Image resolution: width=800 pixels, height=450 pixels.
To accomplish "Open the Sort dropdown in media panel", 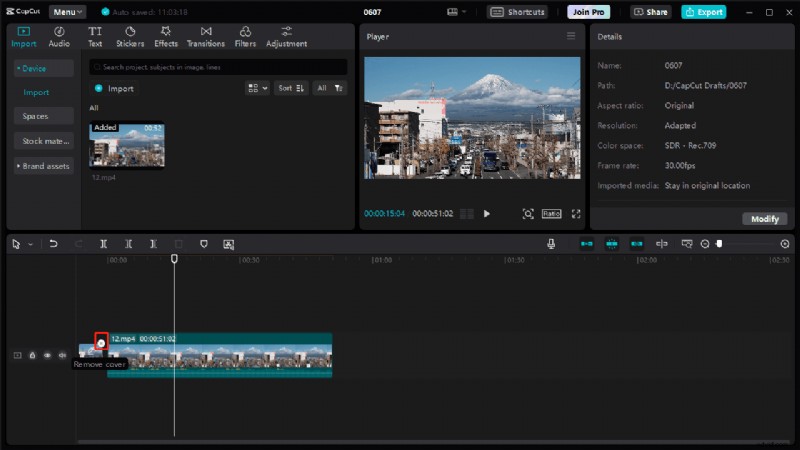I will point(291,88).
